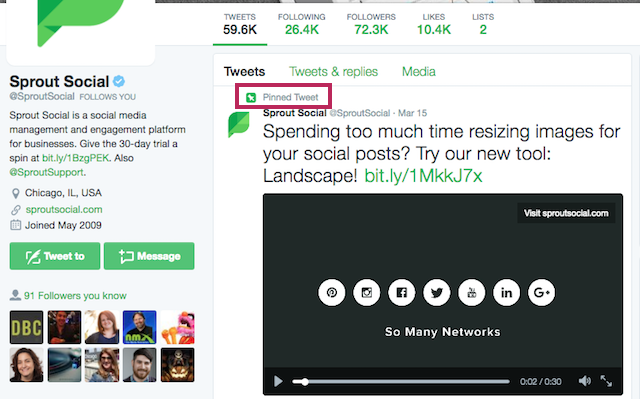Screen dimensions: 640x399
Task: Click the Mar 15 tweet timestamp
Action: [412, 113]
